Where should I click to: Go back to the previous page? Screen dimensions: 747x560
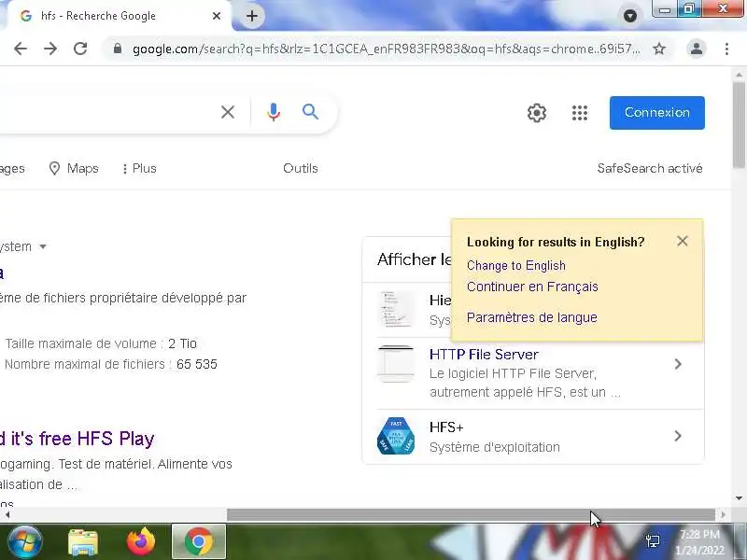point(21,49)
